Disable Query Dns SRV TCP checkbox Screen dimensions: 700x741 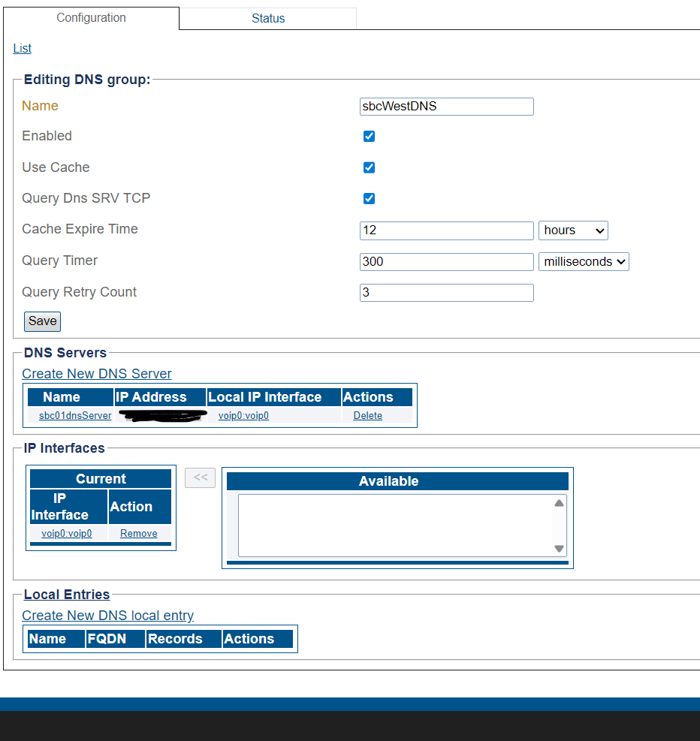[369, 198]
